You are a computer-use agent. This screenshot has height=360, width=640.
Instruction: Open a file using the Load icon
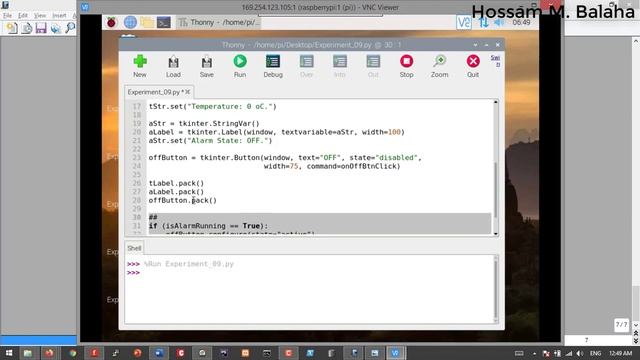(173, 66)
